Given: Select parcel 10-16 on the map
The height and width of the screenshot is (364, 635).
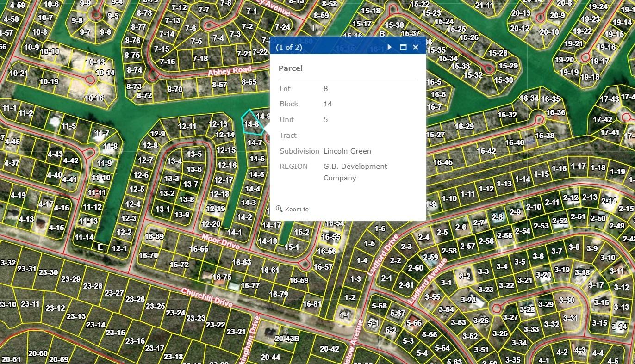Looking at the screenshot, I should (94, 98).
